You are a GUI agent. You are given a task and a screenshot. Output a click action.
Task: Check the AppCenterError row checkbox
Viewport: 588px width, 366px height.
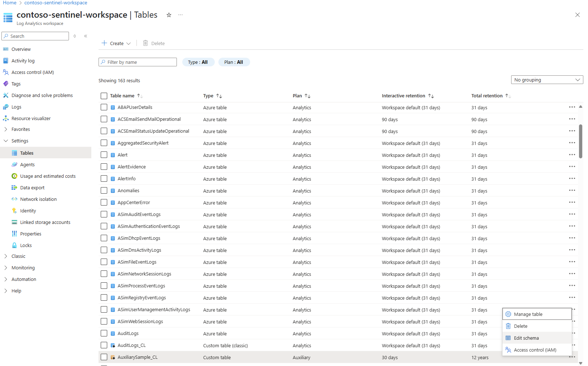tap(104, 202)
